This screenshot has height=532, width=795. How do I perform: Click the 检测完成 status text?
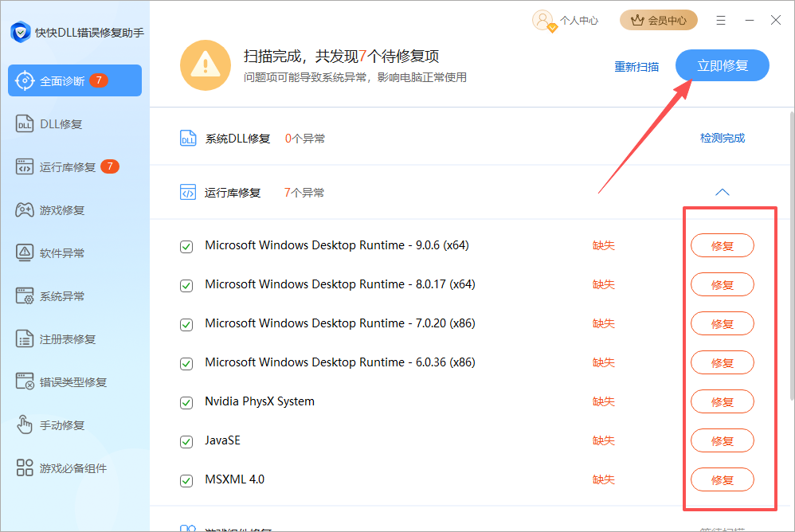pos(722,139)
